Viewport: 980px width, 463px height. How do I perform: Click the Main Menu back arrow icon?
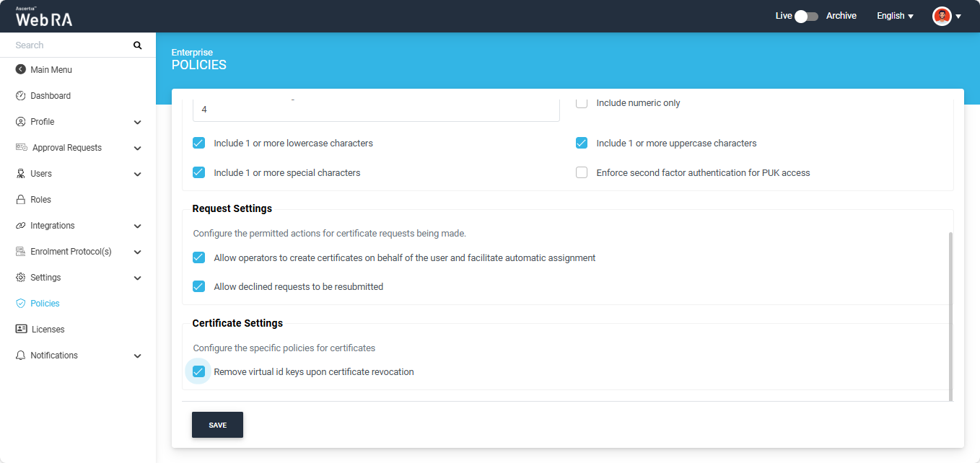coord(20,70)
